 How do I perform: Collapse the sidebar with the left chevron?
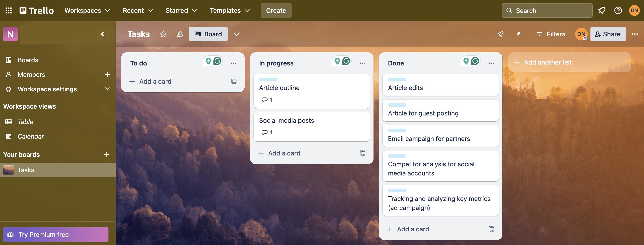click(x=102, y=34)
